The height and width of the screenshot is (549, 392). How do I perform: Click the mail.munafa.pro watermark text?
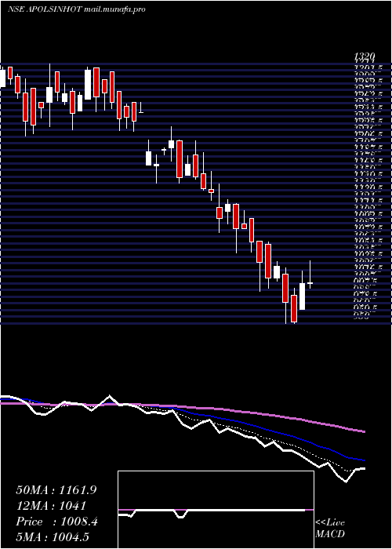(114, 9)
